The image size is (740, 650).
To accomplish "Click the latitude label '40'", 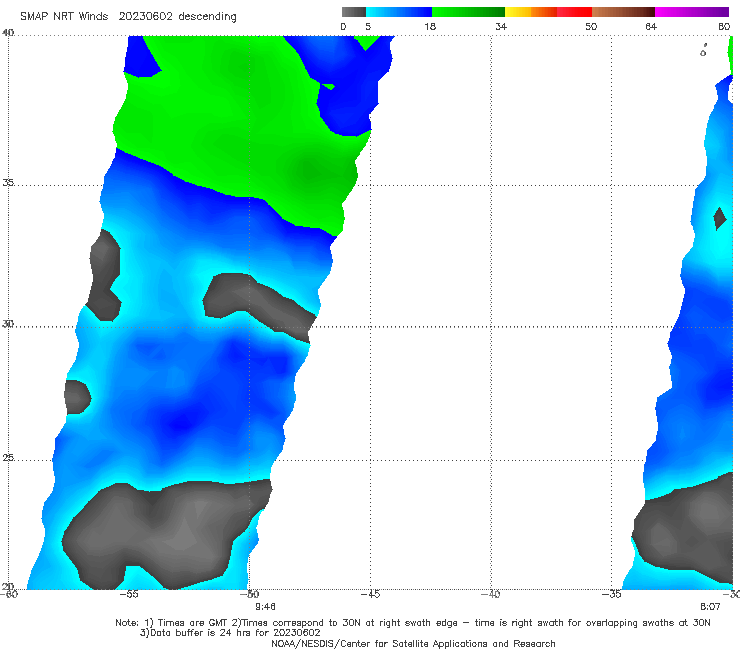I will tap(8, 33).
